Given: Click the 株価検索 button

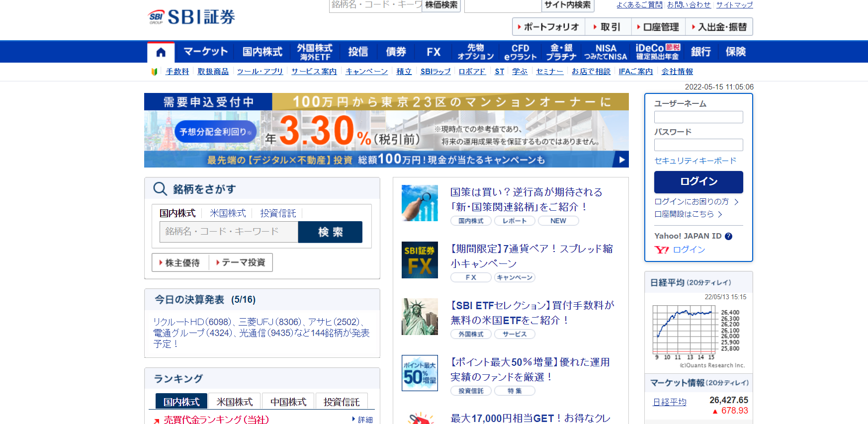Looking at the screenshot, I should pyautogui.click(x=441, y=5).
